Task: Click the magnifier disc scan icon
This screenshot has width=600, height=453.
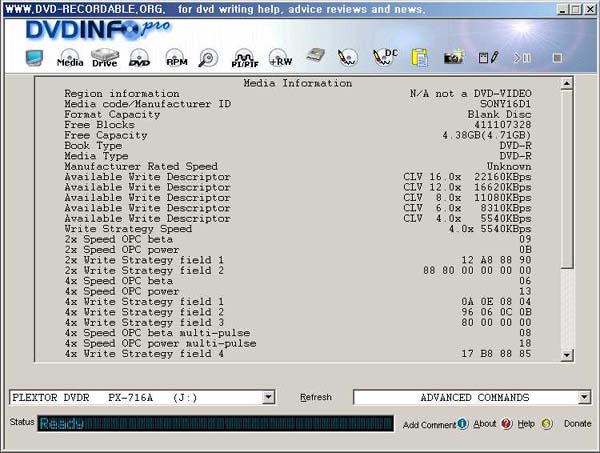Action: point(208,58)
